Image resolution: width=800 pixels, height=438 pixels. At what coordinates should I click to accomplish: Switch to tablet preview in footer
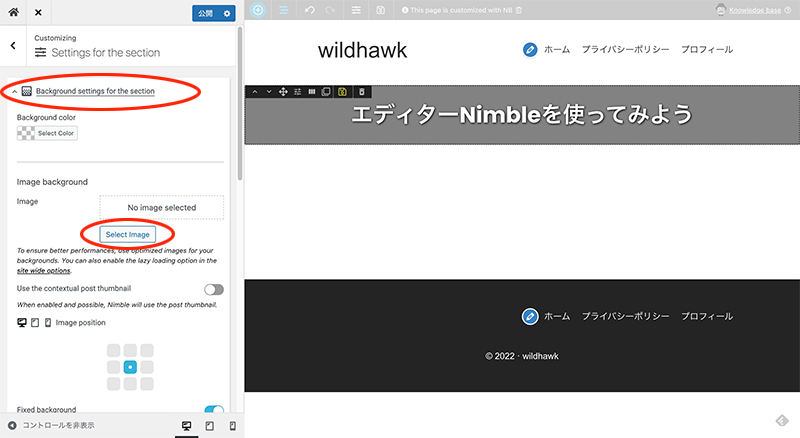point(209,426)
